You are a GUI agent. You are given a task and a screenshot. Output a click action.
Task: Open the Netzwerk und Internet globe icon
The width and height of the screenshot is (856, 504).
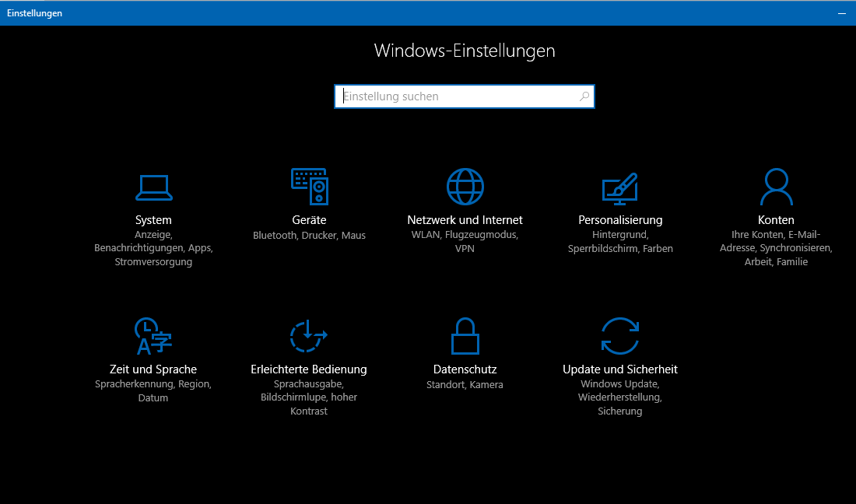pos(465,187)
